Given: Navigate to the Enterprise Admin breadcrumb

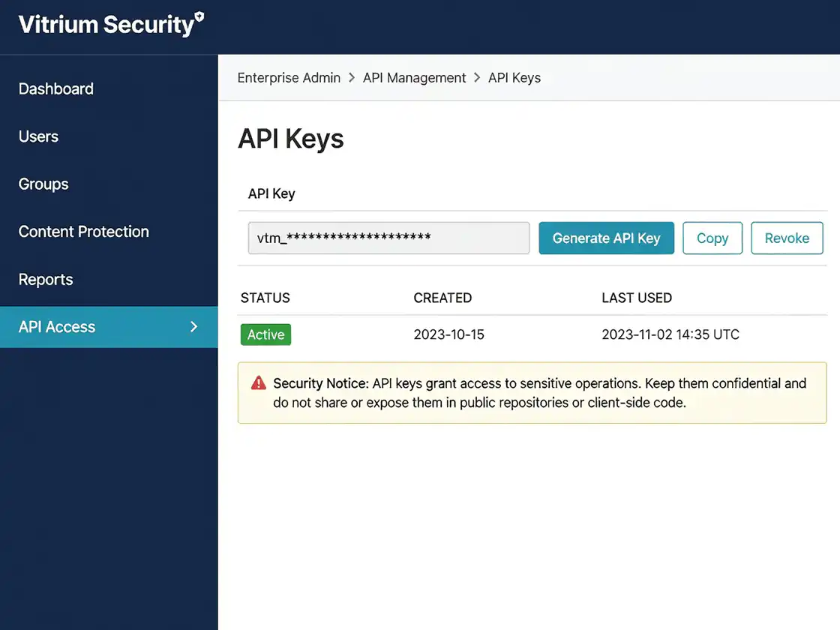Looking at the screenshot, I should coord(289,78).
